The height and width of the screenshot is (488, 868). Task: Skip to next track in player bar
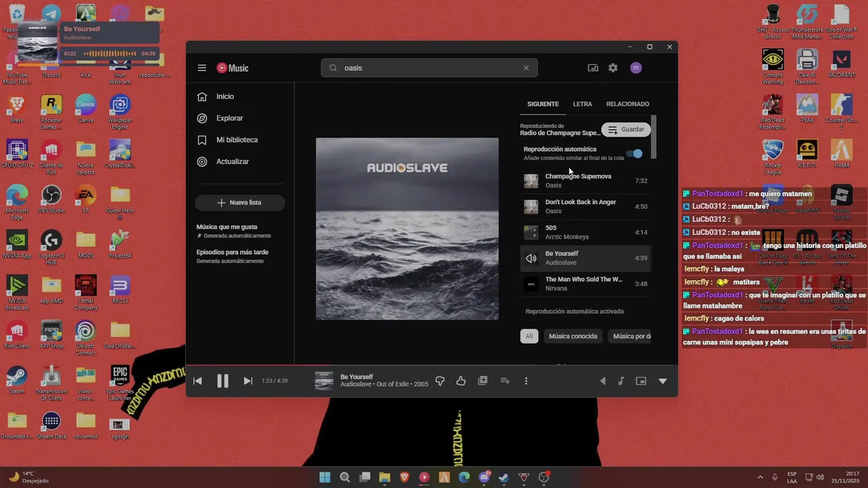pos(248,381)
